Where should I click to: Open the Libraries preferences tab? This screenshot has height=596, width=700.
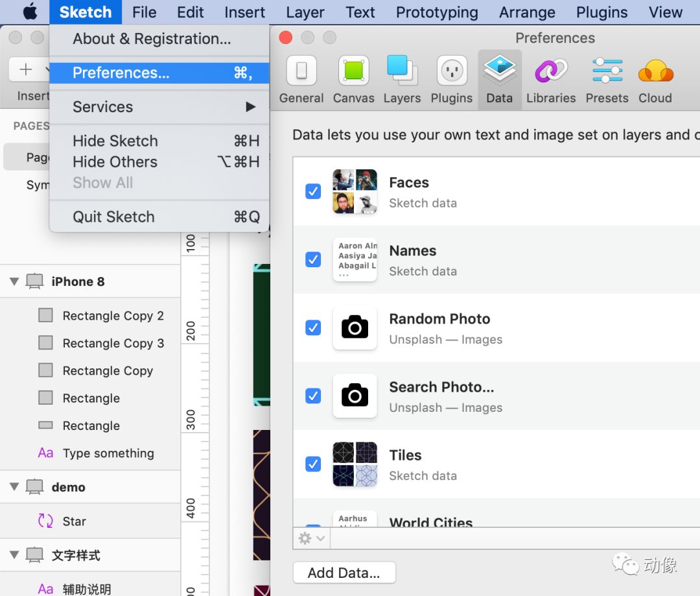coord(551,80)
